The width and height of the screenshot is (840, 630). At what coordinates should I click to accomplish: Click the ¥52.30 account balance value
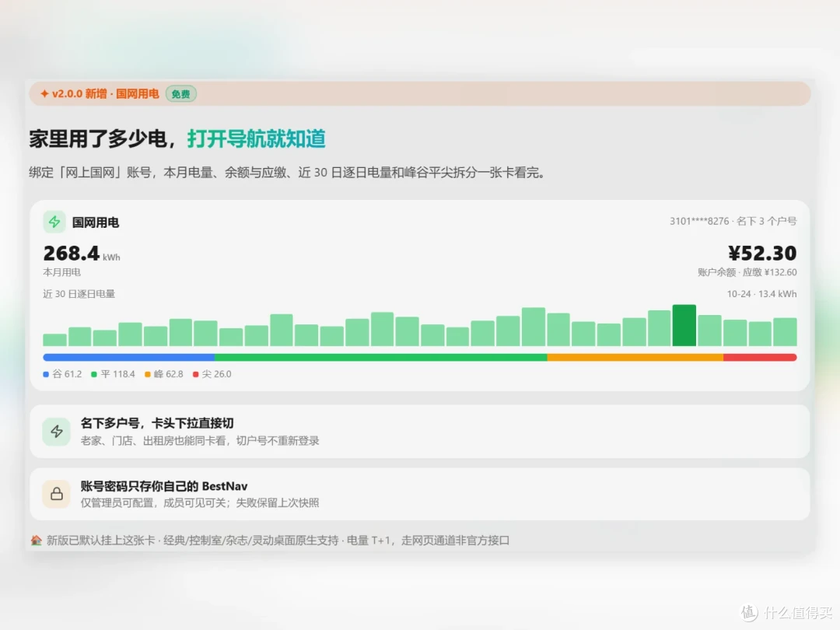[x=762, y=254]
